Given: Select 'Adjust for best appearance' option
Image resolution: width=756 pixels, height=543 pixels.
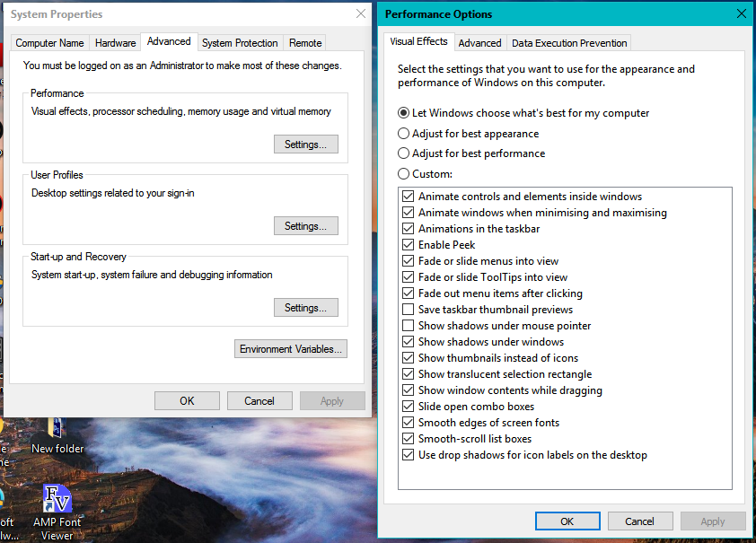Looking at the screenshot, I should point(403,133).
